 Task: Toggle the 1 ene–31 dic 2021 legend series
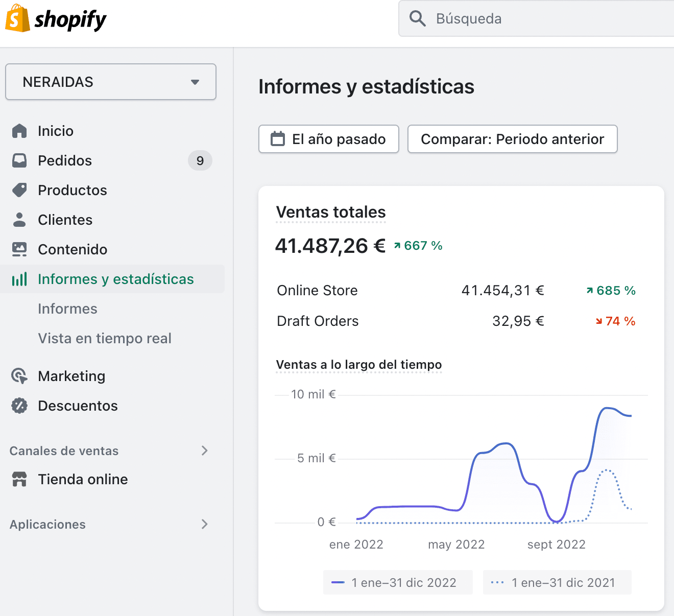click(x=557, y=582)
